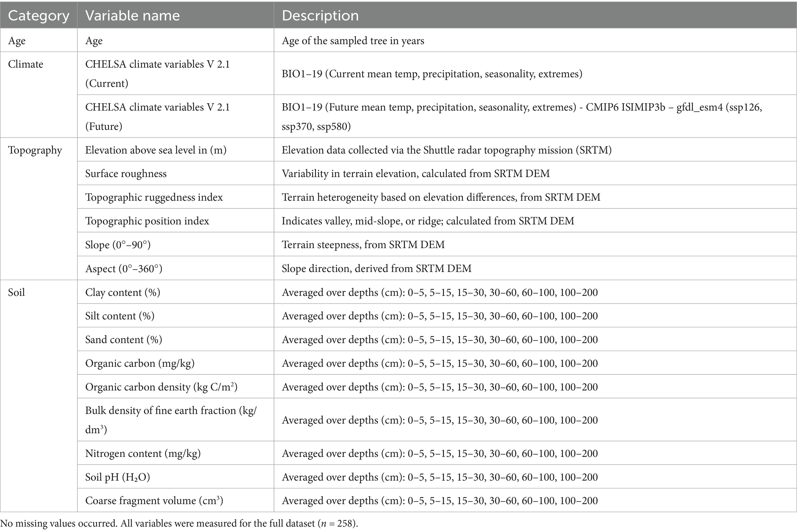Select the Coarse fragment volume cell
This screenshot has width=797, height=532.
click(x=154, y=501)
